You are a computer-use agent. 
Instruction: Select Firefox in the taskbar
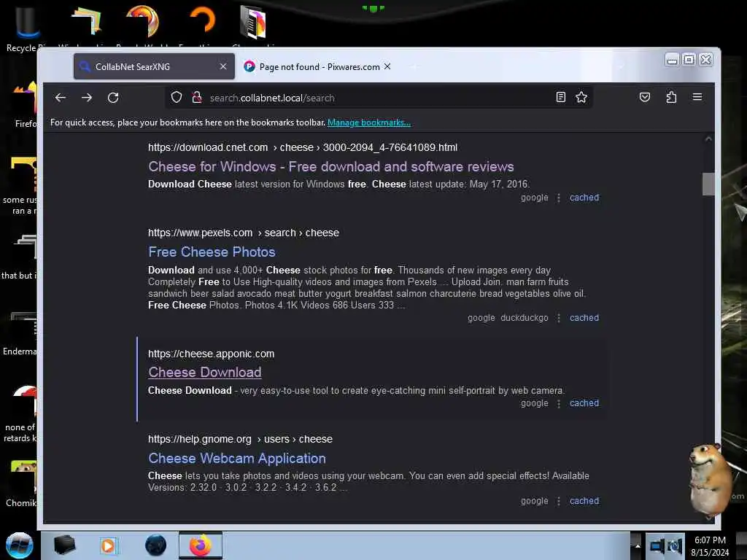pos(201,545)
